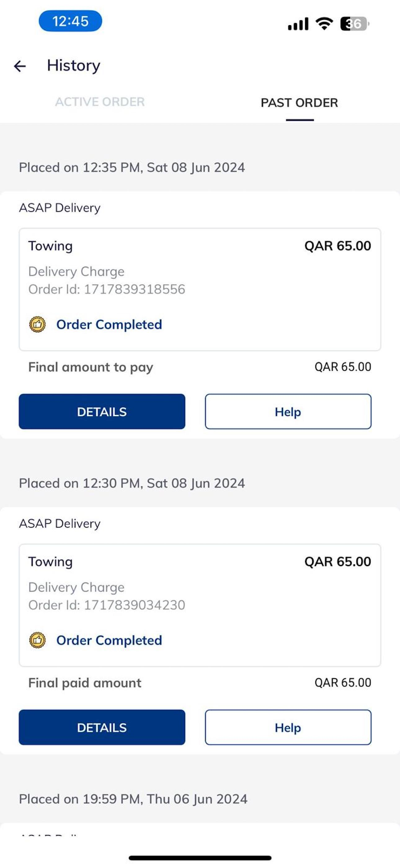Tap the thumbs-up badge on order 1717839318556
400x868 pixels.
(x=38, y=324)
